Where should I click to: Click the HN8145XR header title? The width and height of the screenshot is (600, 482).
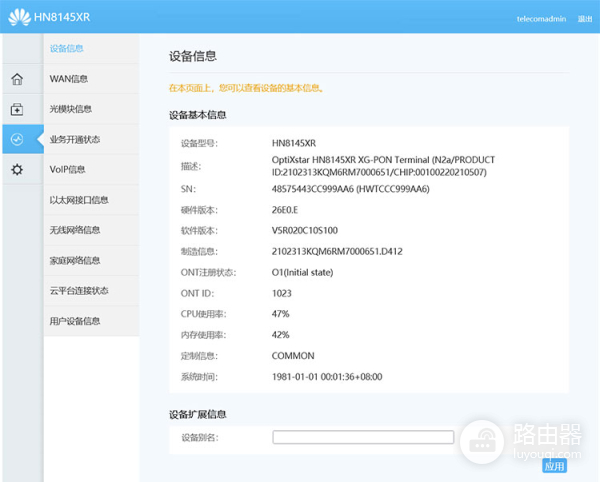[62, 17]
